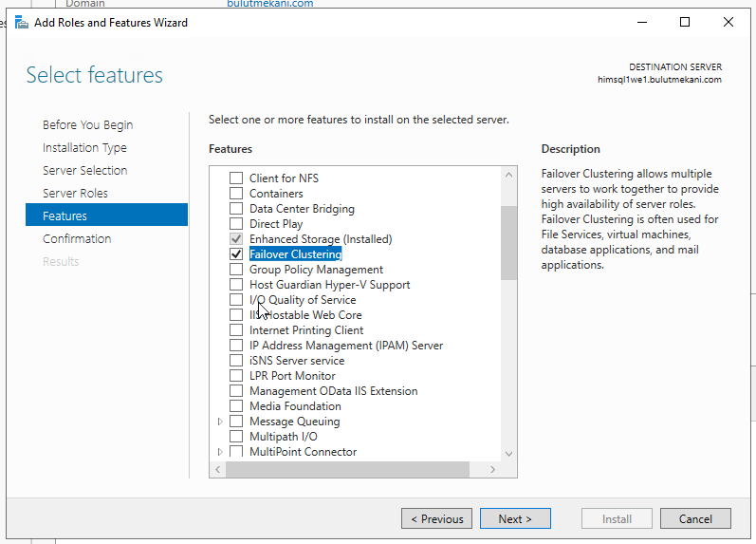Click the features list scroll-up arrow
756x544 pixels.
pyautogui.click(x=508, y=175)
